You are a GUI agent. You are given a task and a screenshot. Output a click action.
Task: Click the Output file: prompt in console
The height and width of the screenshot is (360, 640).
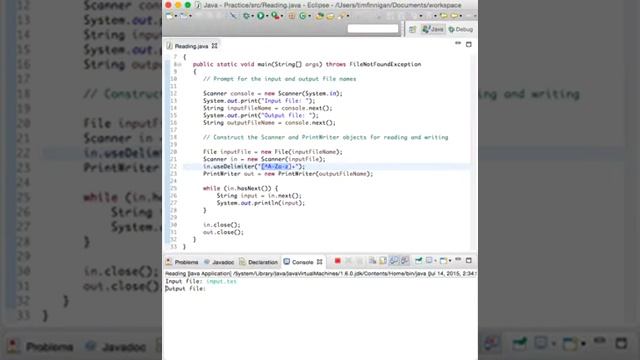pyautogui.click(x=185, y=289)
